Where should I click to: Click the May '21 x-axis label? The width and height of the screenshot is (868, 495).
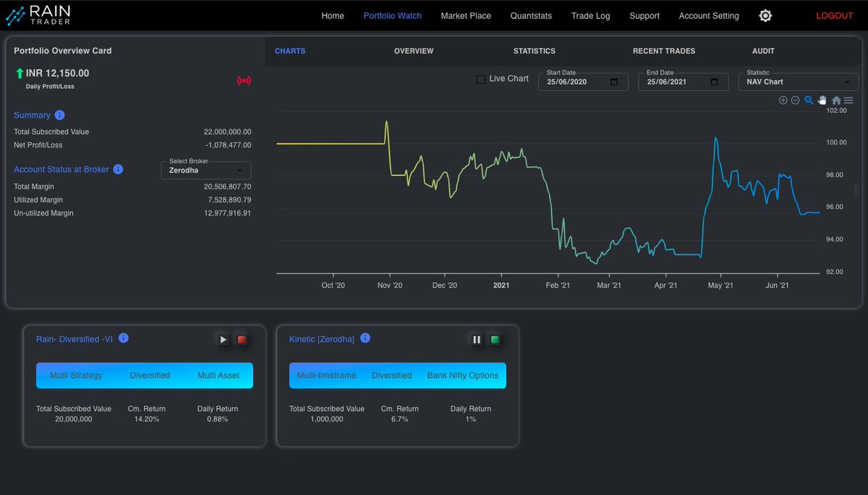[720, 285]
